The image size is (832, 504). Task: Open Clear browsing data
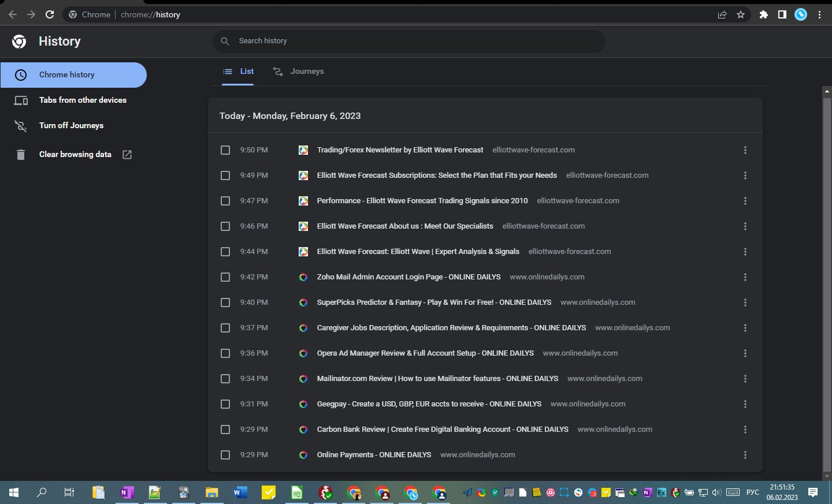75,154
